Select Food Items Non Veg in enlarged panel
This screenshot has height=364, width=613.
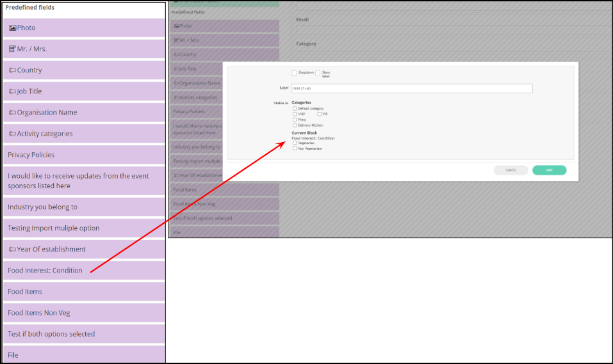pyautogui.click(x=84, y=312)
